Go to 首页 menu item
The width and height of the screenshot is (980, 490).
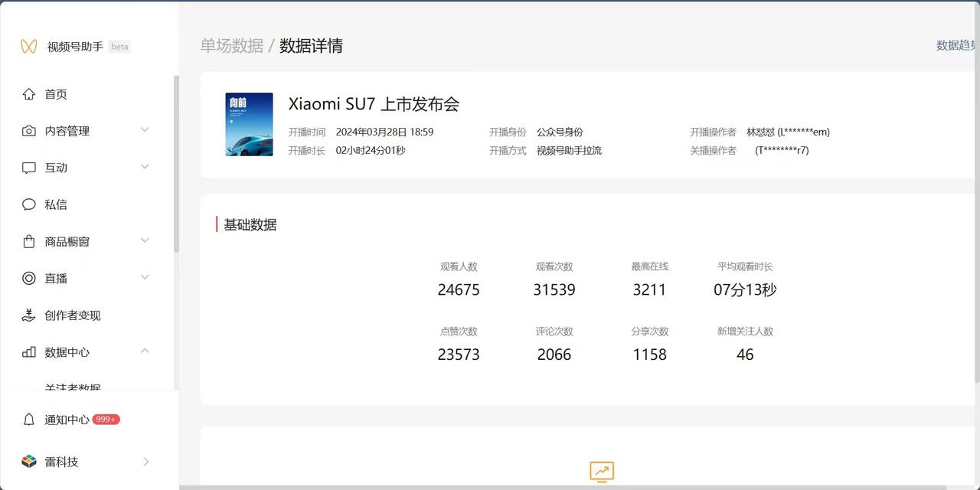(x=56, y=94)
